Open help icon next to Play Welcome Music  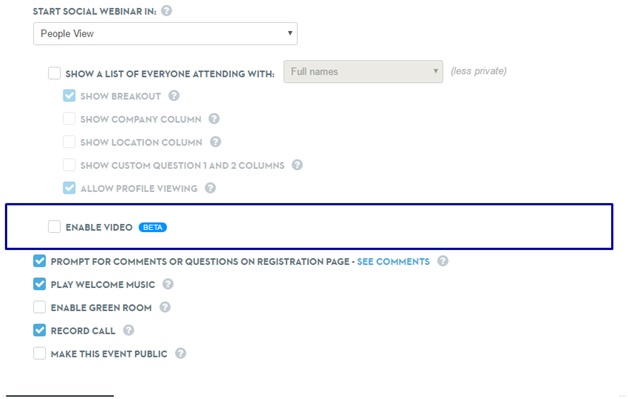point(168,284)
